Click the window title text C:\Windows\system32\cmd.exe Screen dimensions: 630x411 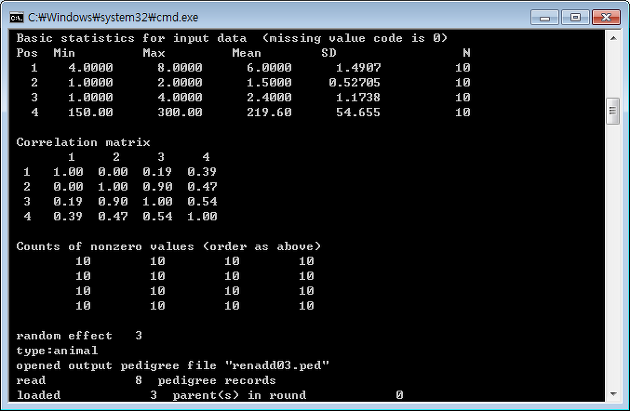113,18
